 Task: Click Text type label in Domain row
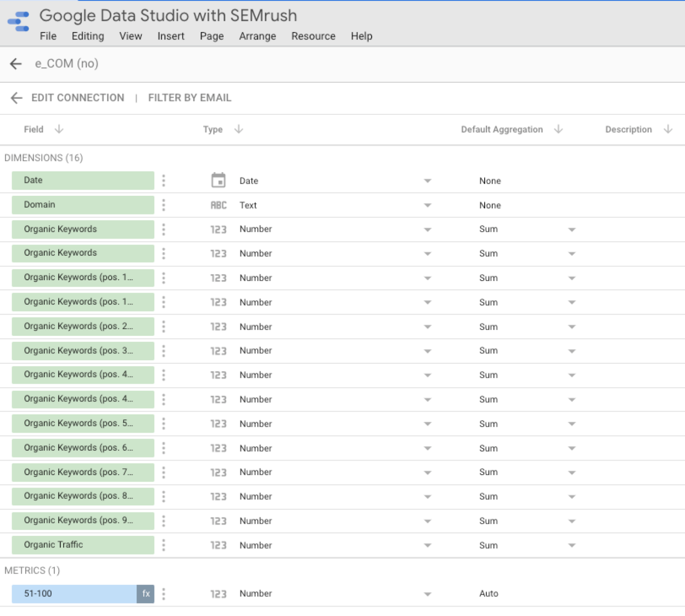coord(248,205)
